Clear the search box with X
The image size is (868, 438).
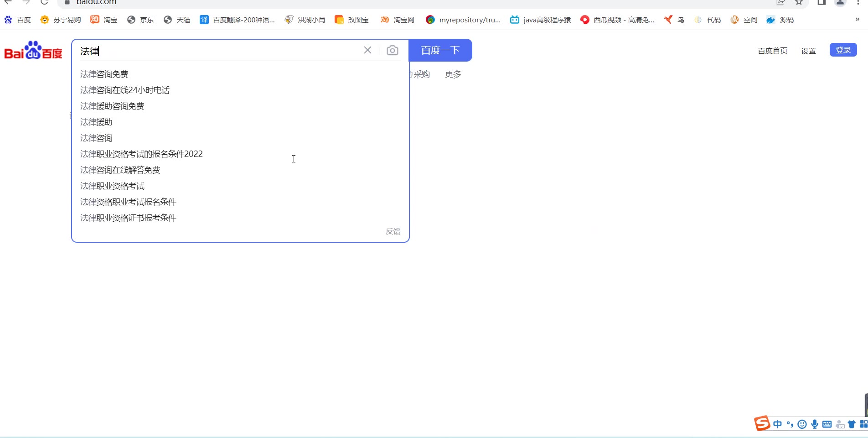point(367,50)
